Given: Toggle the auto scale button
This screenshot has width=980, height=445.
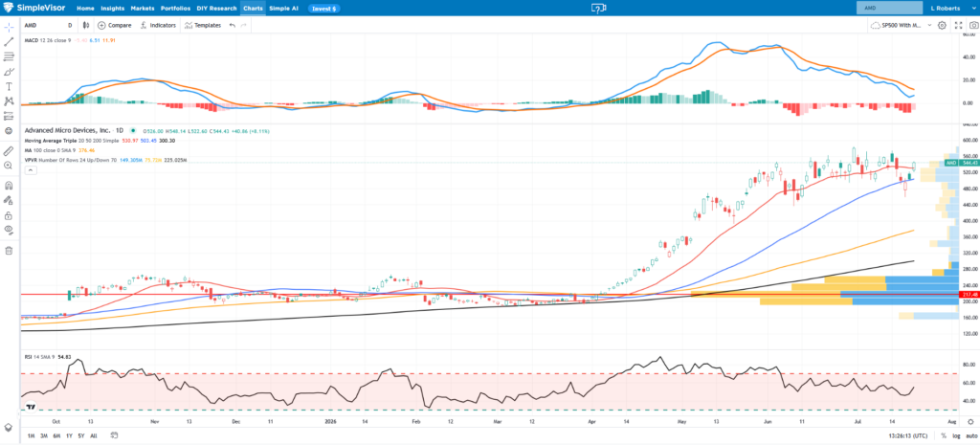Looking at the screenshot, I should [x=971, y=435].
